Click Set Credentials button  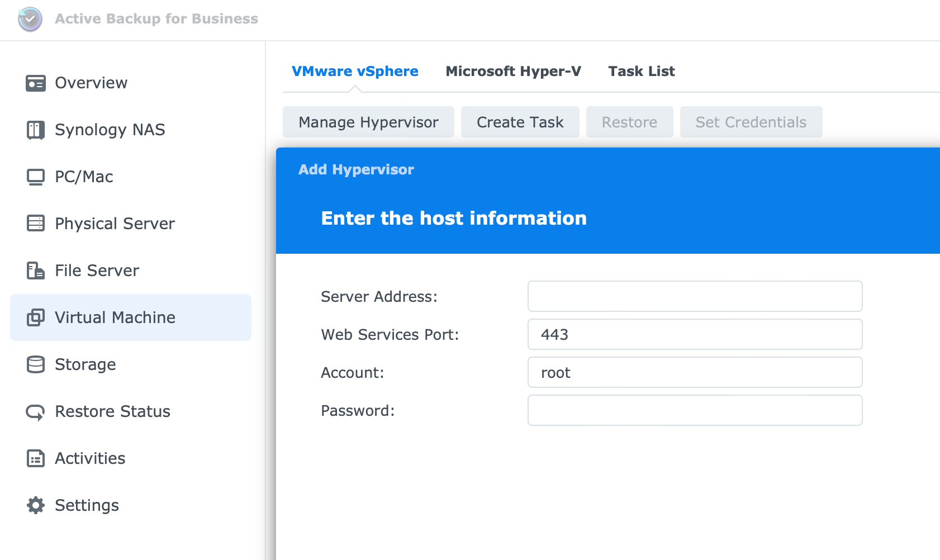(x=751, y=122)
